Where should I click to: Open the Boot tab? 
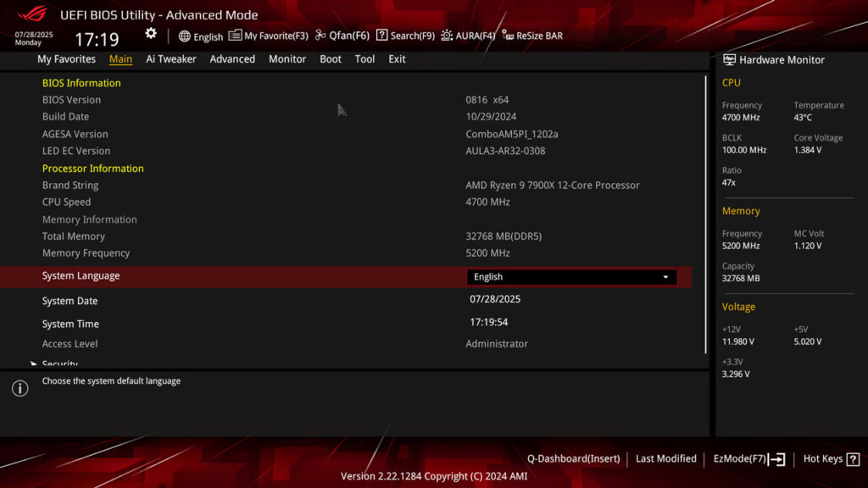click(330, 58)
